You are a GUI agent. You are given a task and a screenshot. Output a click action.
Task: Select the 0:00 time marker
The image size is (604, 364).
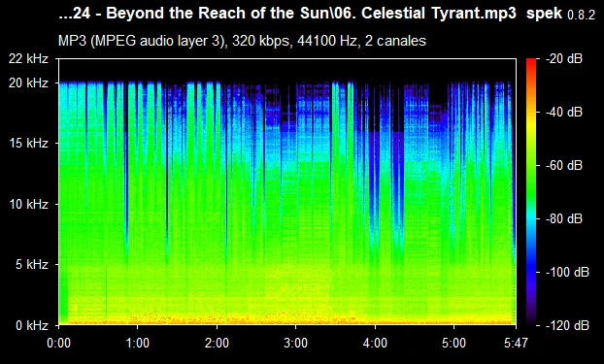tap(58, 343)
